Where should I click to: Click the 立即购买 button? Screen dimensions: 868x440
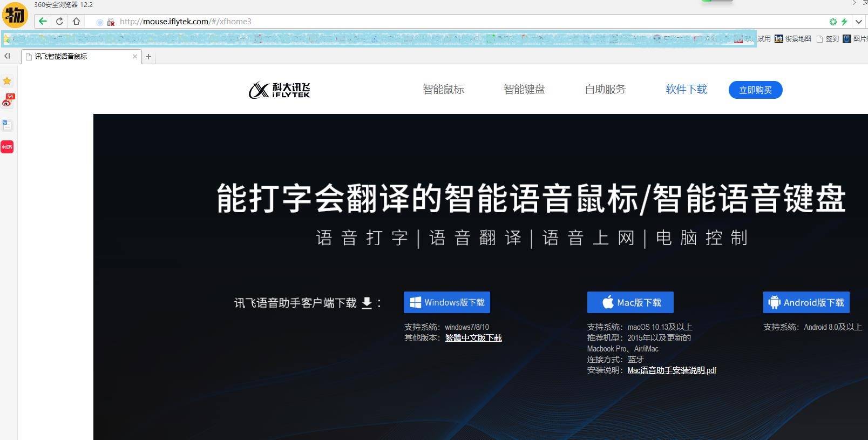(x=755, y=90)
